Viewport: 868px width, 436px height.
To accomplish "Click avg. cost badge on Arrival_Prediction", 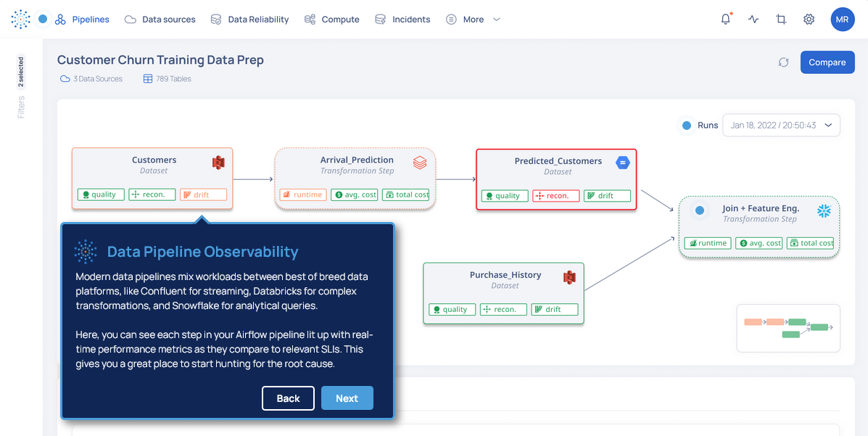I will point(355,194).
